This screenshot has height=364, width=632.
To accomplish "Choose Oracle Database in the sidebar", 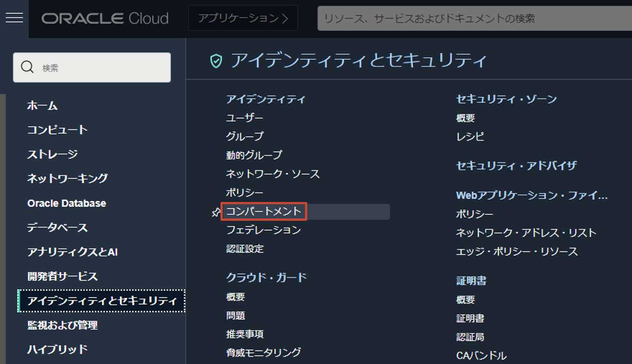I will (67, 203).
